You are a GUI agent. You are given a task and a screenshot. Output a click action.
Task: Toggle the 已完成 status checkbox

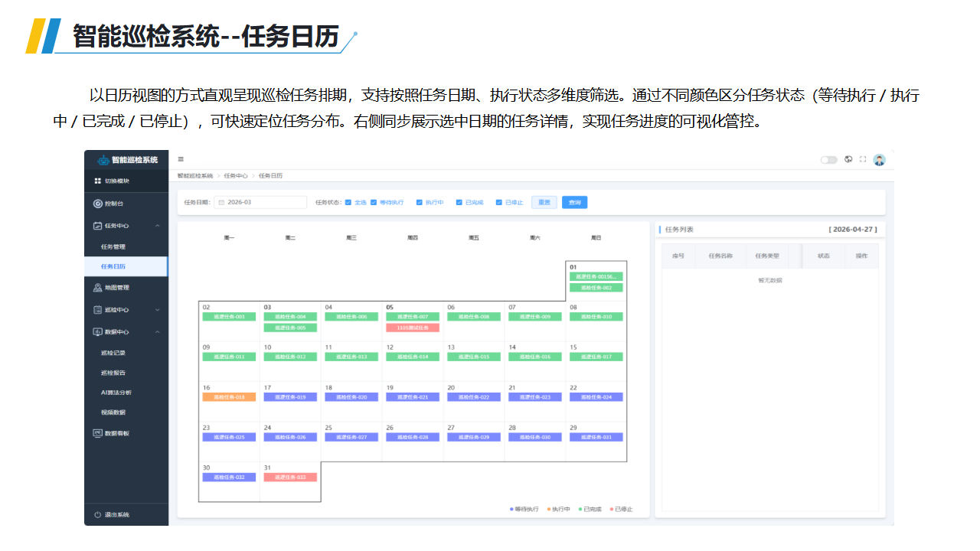tap(459, 203)
